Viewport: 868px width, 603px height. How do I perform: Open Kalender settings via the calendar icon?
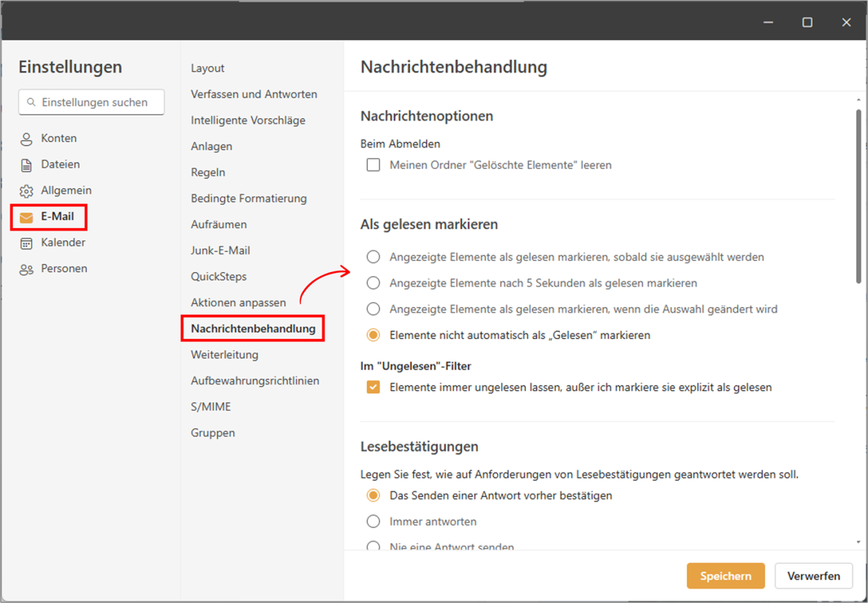(26, 243)
